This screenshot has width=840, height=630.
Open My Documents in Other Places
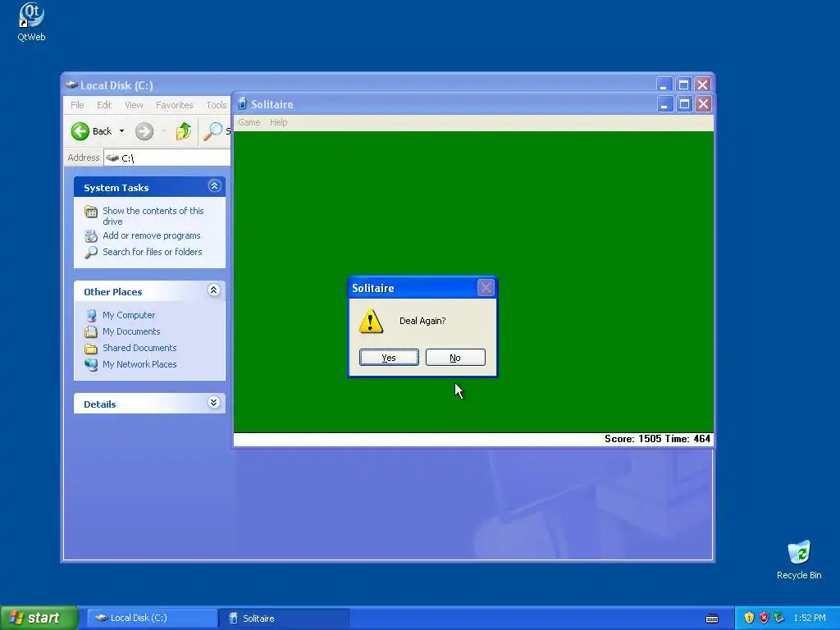click(x=131, y=331)
